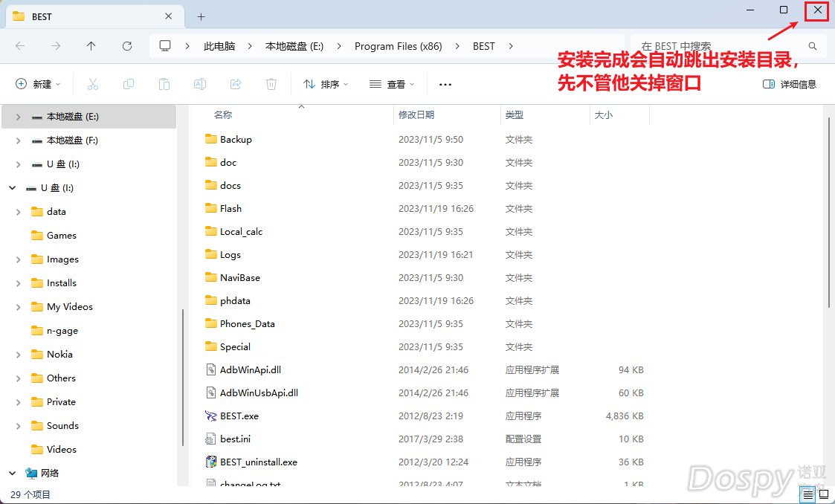The image size is (835, 504).
Task: Click the 在 BEST 中搜索 search box
Action: (x=727, y=46)
